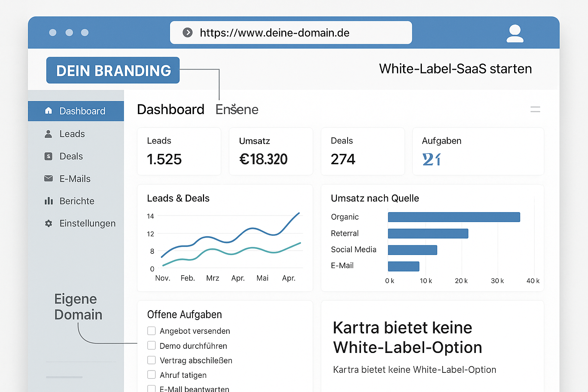This screenshot has height=392, width=588.
Task: Click the envelope icon next to E-Mails
Action: 49,178
